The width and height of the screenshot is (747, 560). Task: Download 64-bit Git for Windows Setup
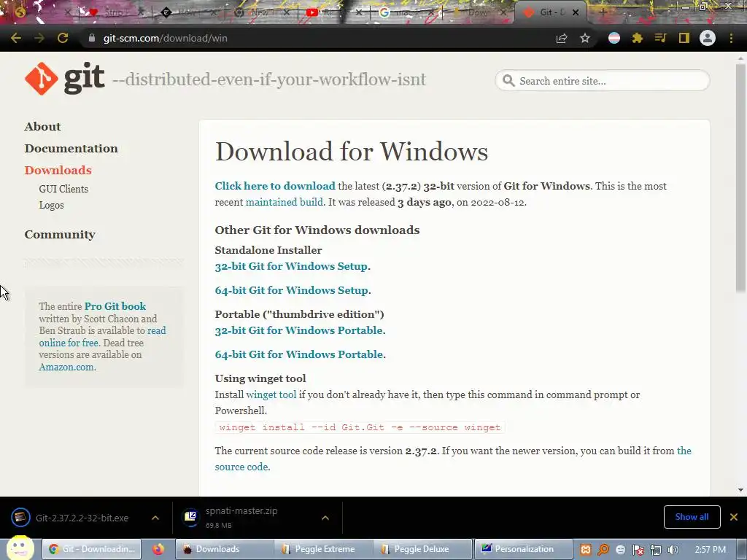pos(292,290)
